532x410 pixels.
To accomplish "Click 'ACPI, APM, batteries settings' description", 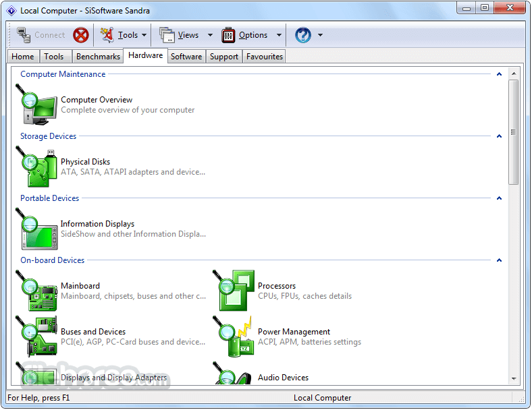I will point(310,341).
